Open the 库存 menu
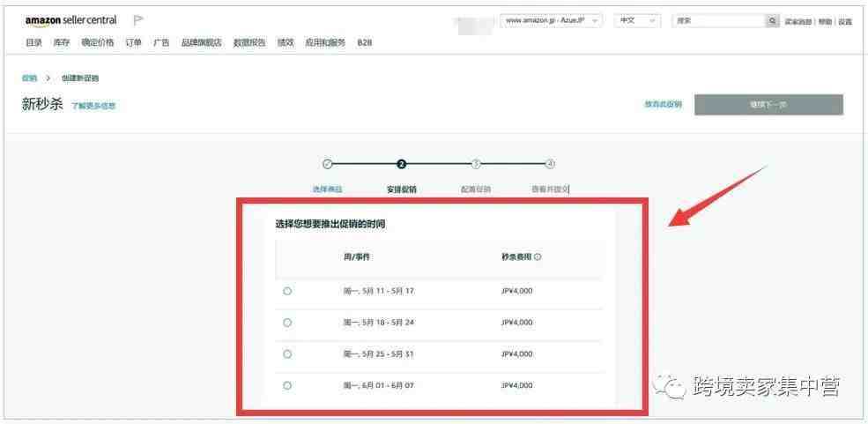This screenshot has height=424, width=868. pyautogui.click(x=62, y=42)
